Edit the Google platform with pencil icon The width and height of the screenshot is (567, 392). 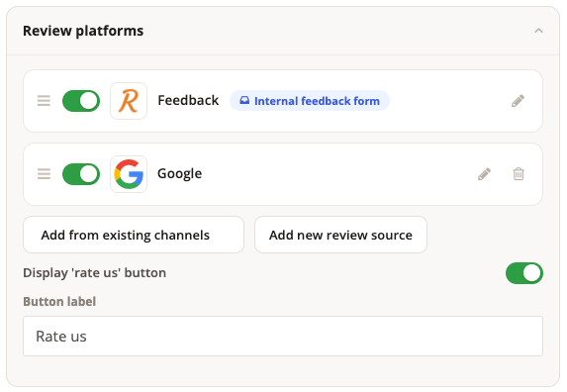[484, 174]
